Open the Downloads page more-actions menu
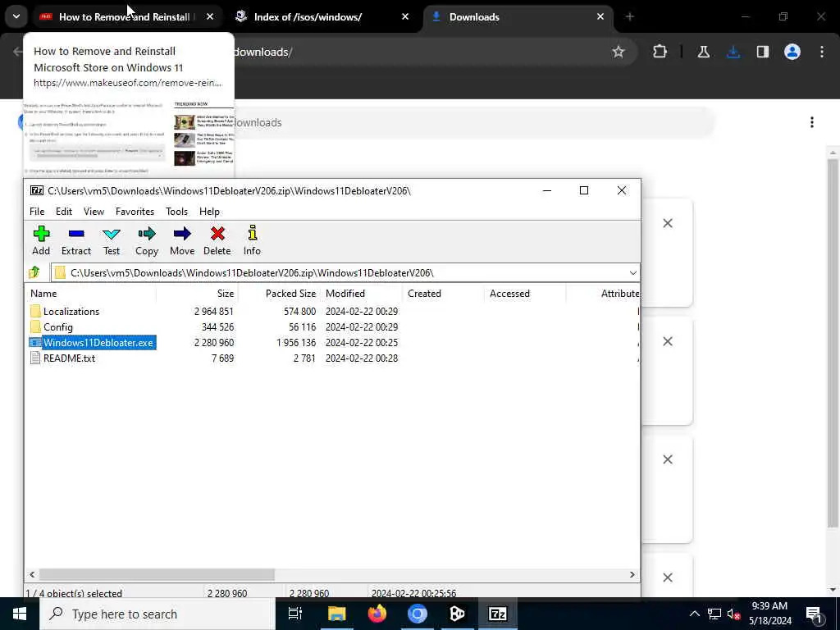840x630 pixels. coord(812,122)
